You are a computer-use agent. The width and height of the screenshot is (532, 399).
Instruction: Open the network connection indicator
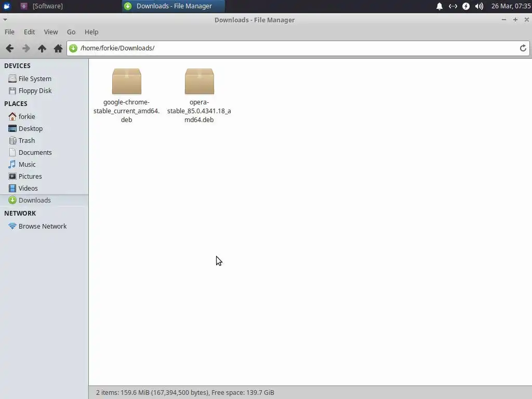(x=453, y=6)
